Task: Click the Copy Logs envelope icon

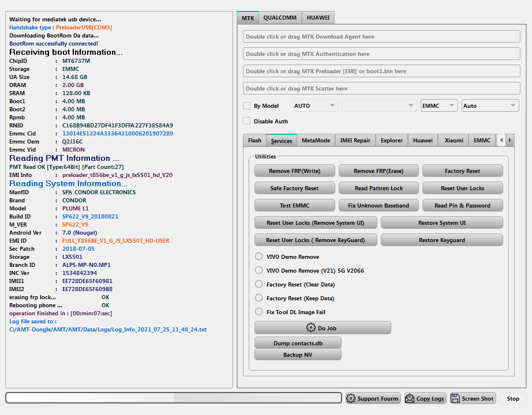Action: [x=410, y=398]
